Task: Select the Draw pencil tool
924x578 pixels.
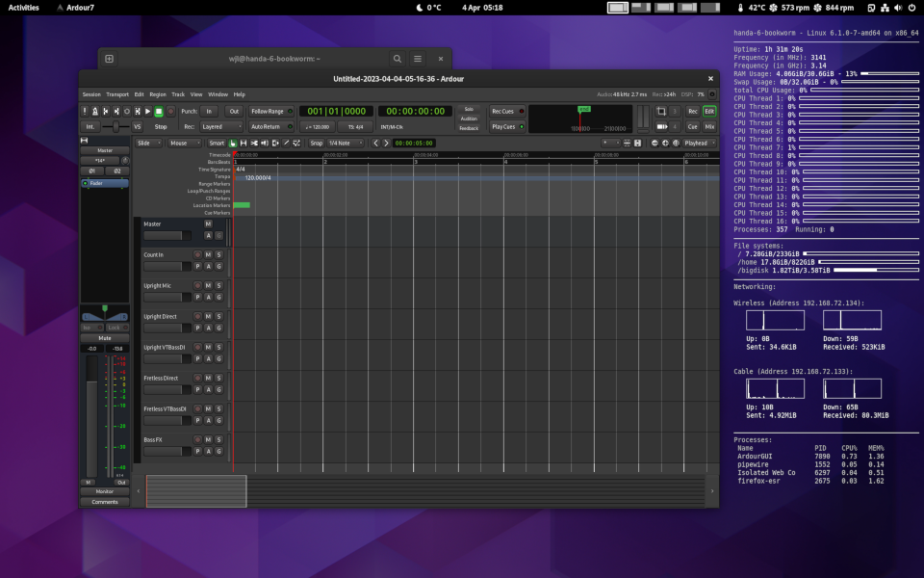Action: tap(286, 143)
